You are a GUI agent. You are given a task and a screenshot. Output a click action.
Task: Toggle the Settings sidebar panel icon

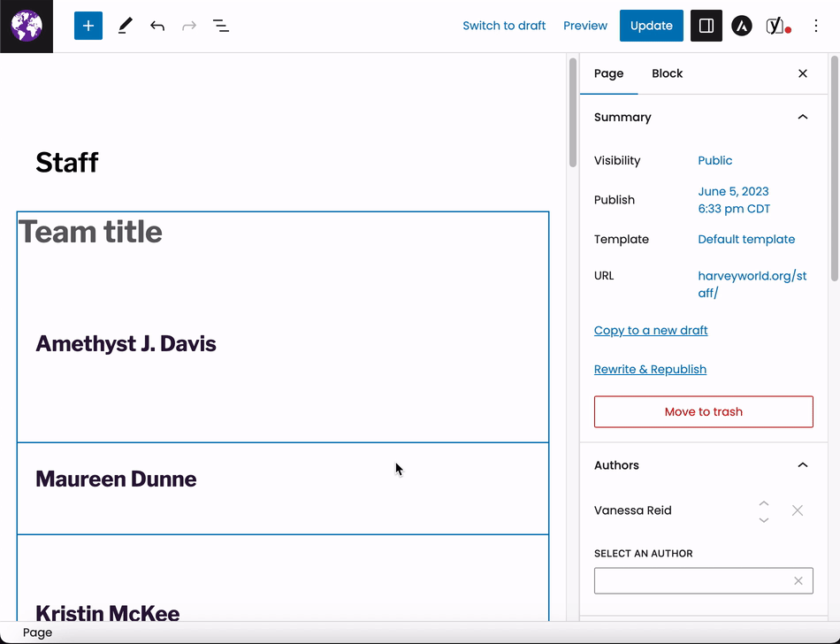pos(706,26)
